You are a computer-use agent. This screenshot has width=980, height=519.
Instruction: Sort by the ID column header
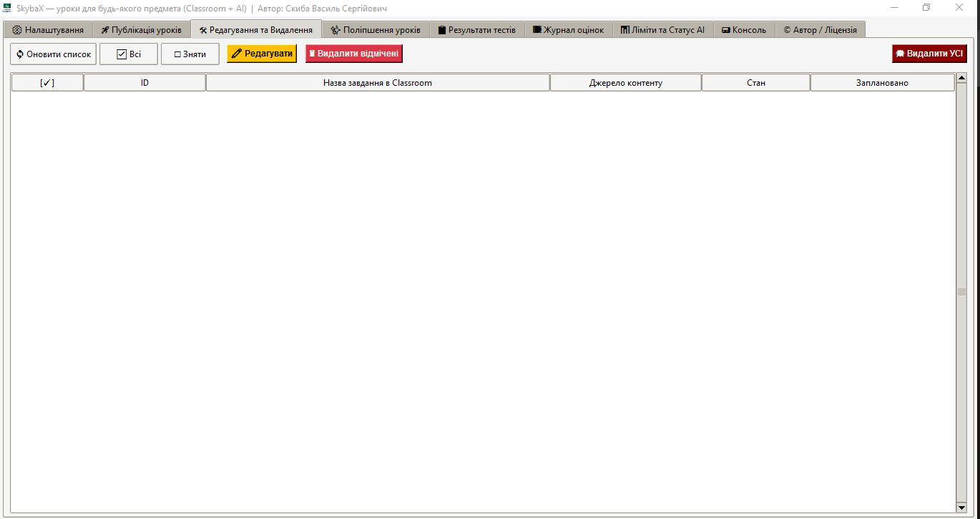coord(144,83)
